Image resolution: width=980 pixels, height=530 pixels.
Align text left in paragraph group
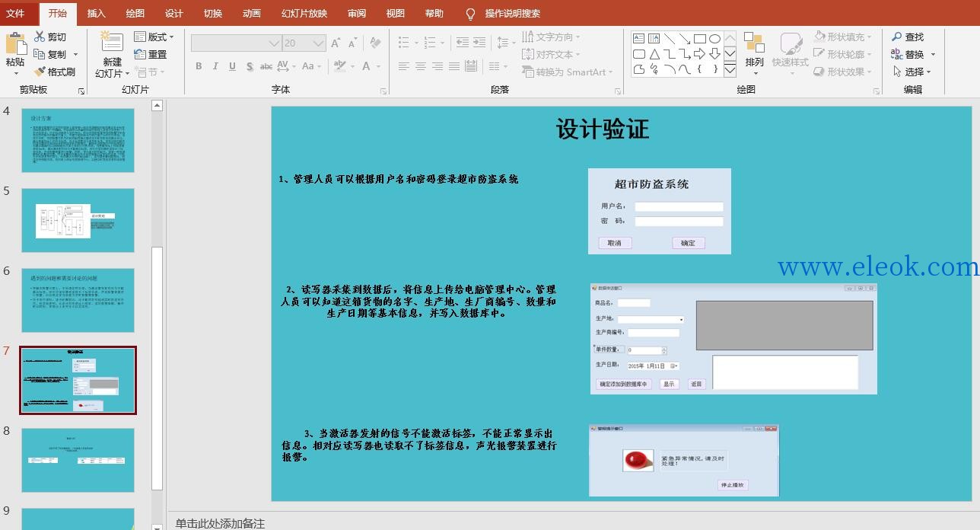[404, 67]
